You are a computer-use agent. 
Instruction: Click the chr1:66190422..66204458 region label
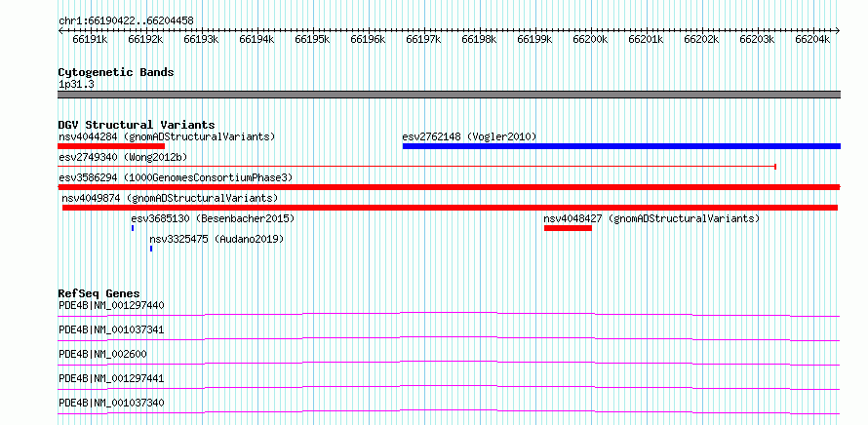126,20
